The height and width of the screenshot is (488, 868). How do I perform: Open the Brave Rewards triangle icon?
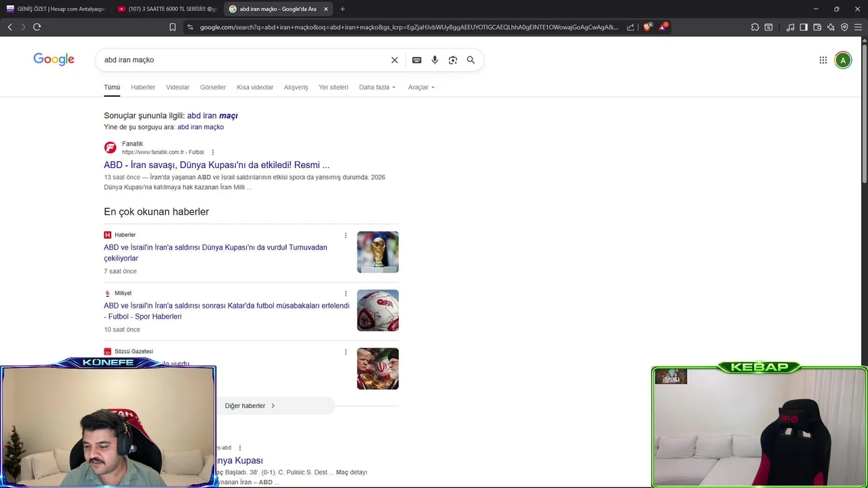[663, 27]
